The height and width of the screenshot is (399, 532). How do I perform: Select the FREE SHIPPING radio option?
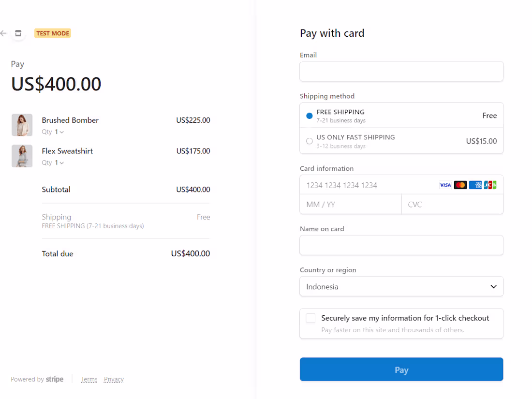pyautogui.click(x=309, y=116)
